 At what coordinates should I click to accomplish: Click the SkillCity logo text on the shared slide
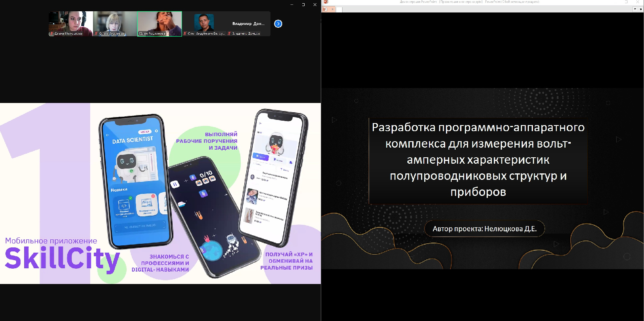tap(62, 258)
